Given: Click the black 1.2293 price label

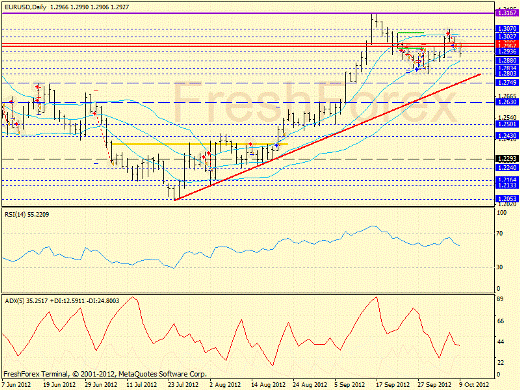Looking at the screenshot, I should (x=507, y=159).
